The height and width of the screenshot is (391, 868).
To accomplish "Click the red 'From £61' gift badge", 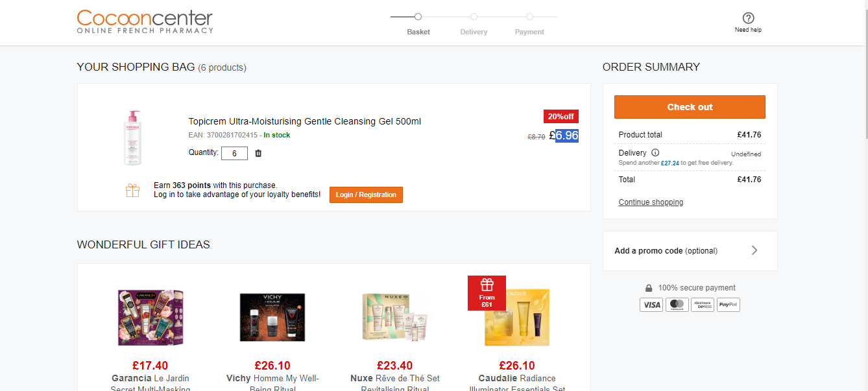I will point(487,293).
